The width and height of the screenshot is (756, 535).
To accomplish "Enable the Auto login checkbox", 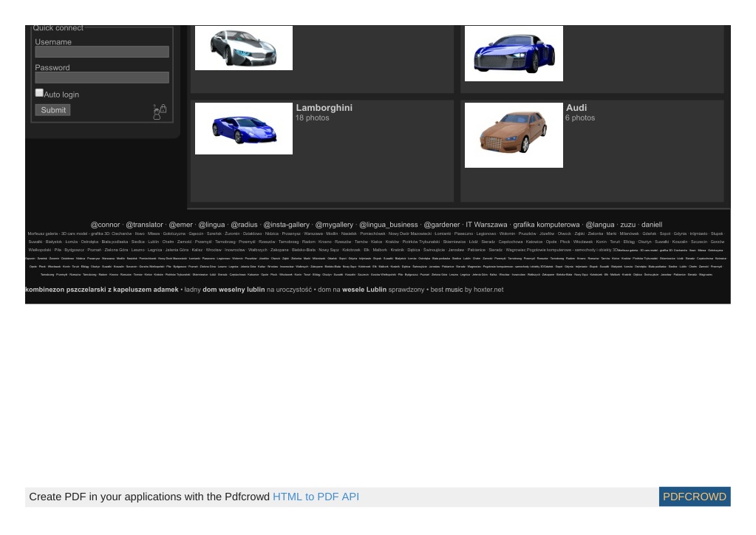I will 39,93.
